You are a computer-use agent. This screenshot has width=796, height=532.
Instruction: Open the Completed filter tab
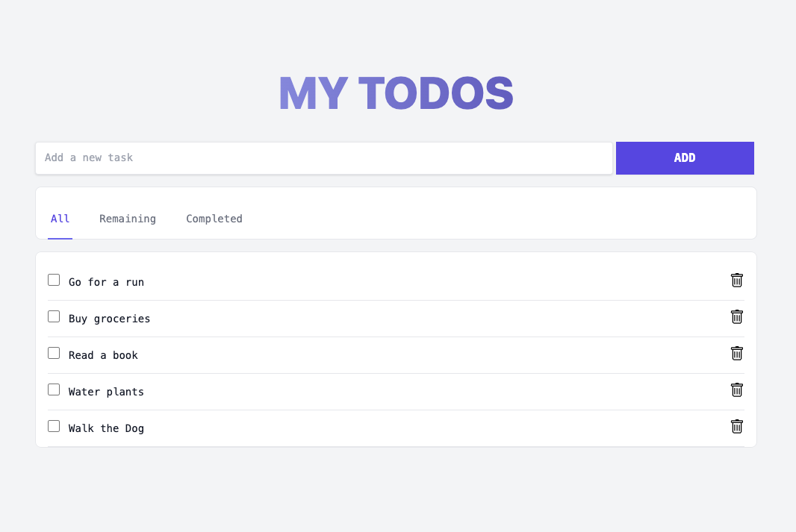coord(214,219)
